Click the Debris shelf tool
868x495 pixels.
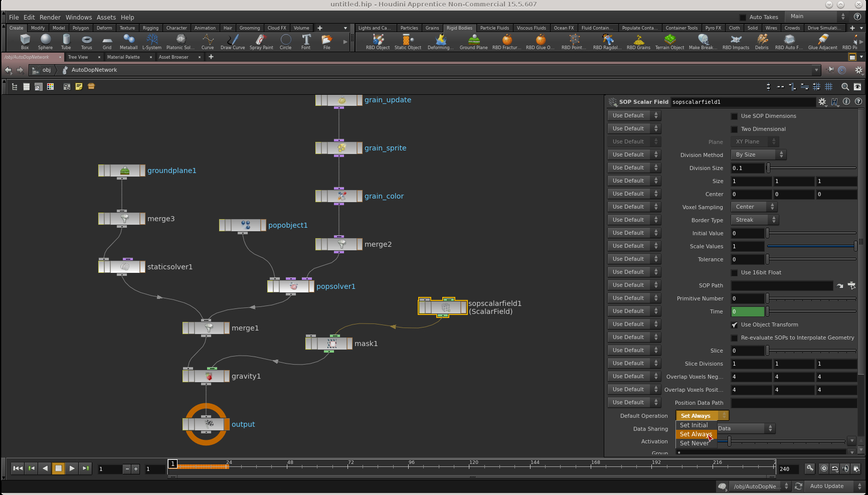click(762, 42)
